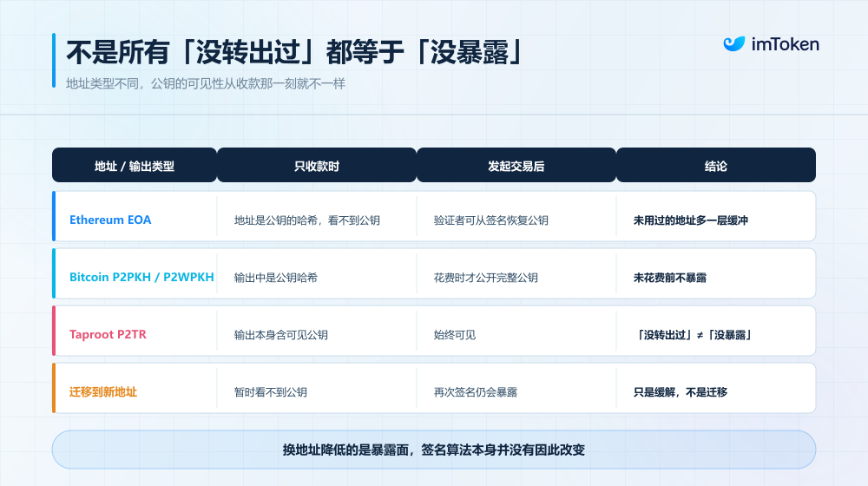Click the 结论 column header
Viewport: 868px width, 486px height.
tap(716, 166)
